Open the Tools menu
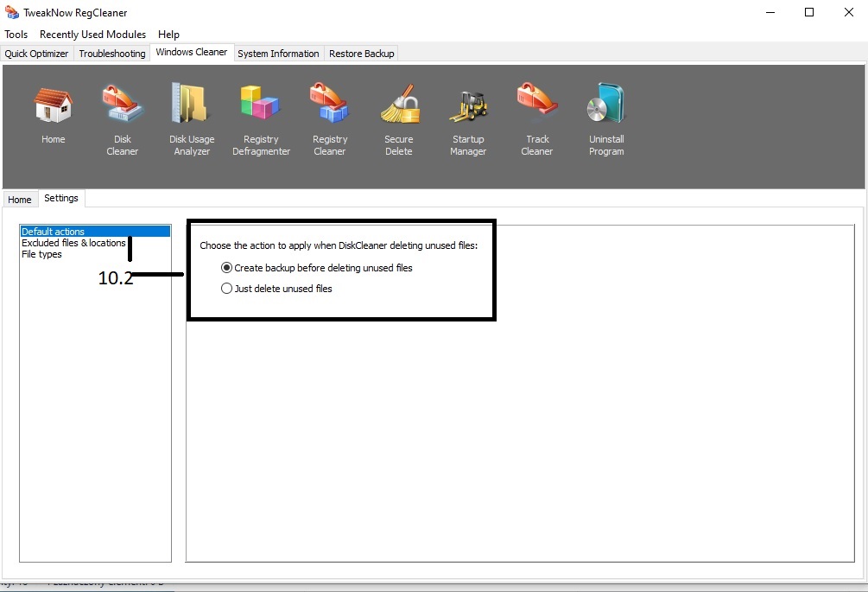 tap(16, 35)
